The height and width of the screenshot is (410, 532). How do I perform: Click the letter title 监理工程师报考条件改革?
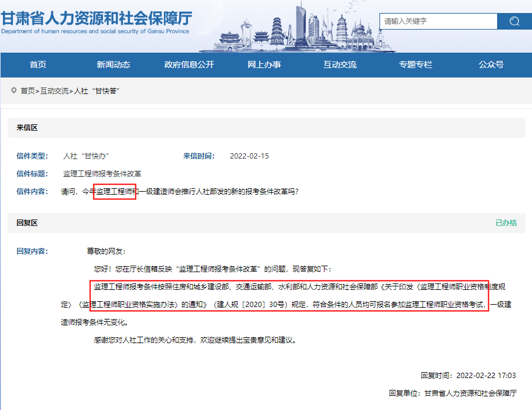tap(102, 174)
